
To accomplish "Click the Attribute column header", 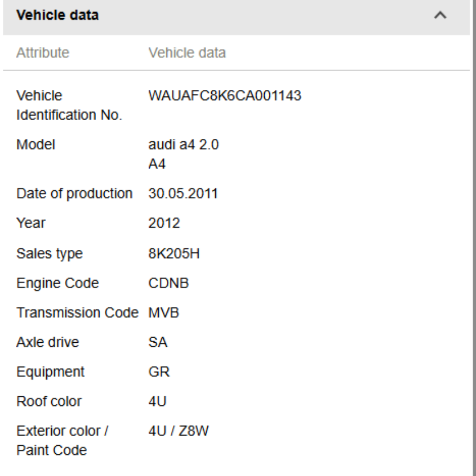I will (x=43, y=53).
